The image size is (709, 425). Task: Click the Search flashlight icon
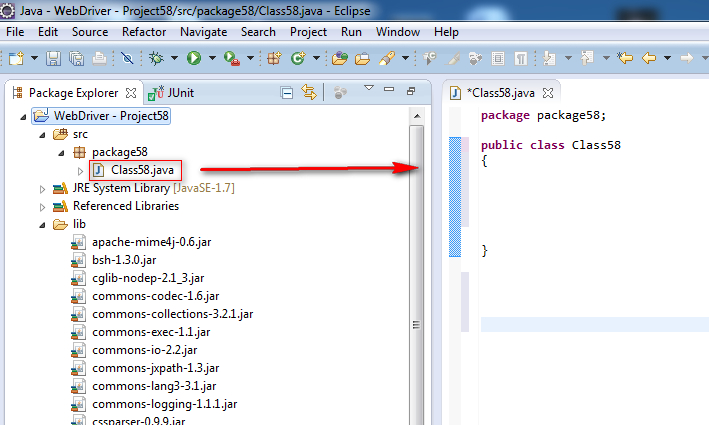[387, 58]
